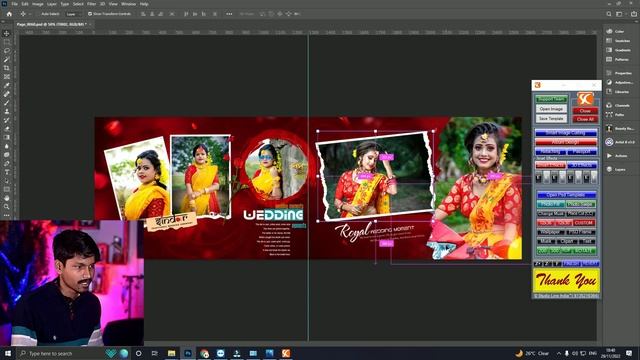The image size is (640, 360).
Task: Open the Gradients panel
Action: coord(618,50)
